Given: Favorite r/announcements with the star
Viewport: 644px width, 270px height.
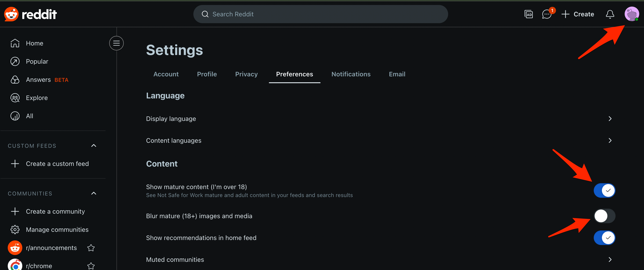Looking at the screenshot, I should pyautogui.click(x=91, y=248).
